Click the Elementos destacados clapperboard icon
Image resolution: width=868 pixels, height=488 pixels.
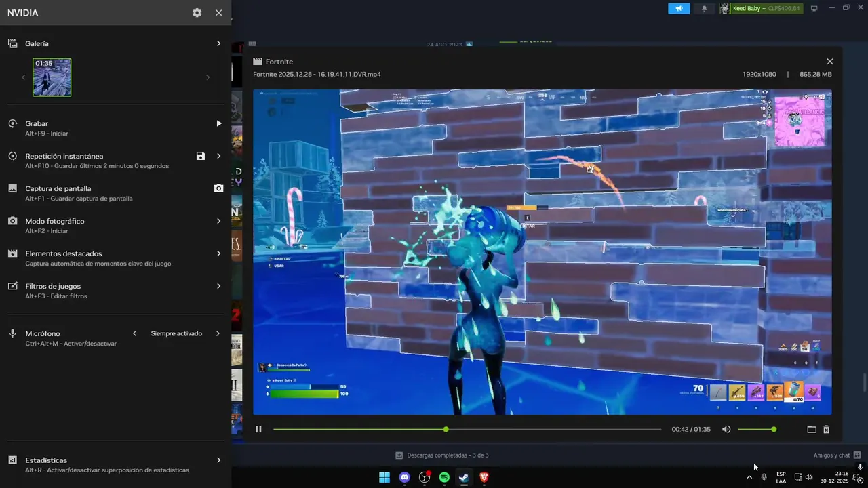(12, 253)
